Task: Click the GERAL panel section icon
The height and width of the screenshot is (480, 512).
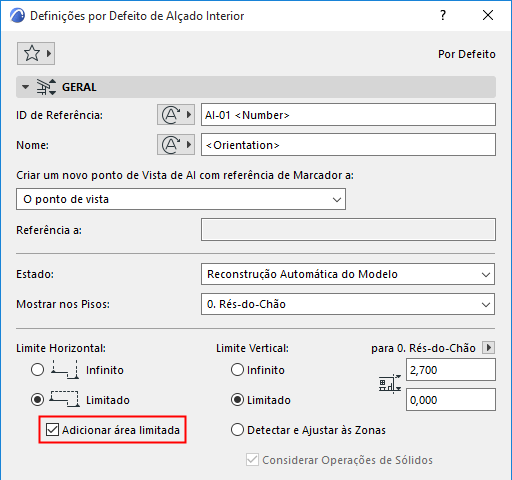Action: click(46, 87)
